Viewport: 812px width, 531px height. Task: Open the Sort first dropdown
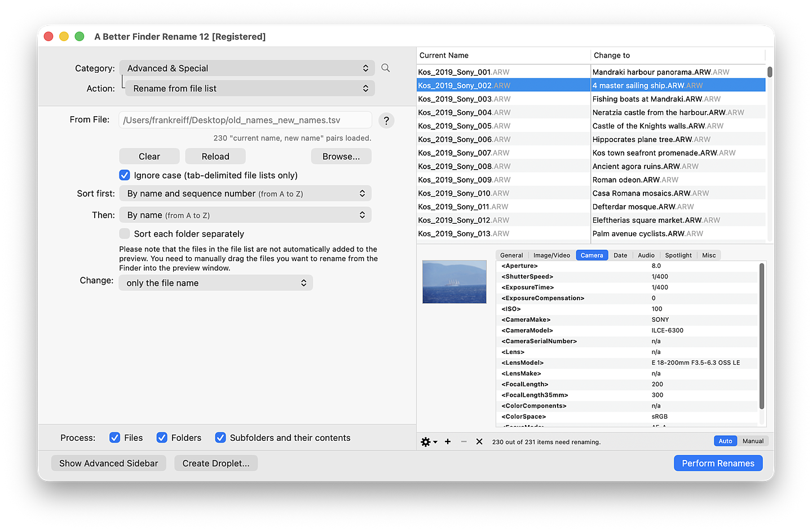click(245, 193)
